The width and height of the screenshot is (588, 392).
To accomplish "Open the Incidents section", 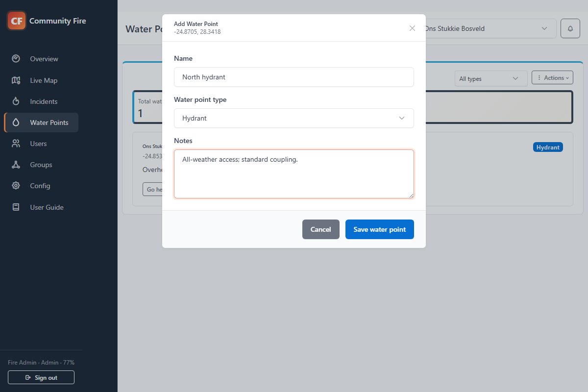I will [41, 101].
